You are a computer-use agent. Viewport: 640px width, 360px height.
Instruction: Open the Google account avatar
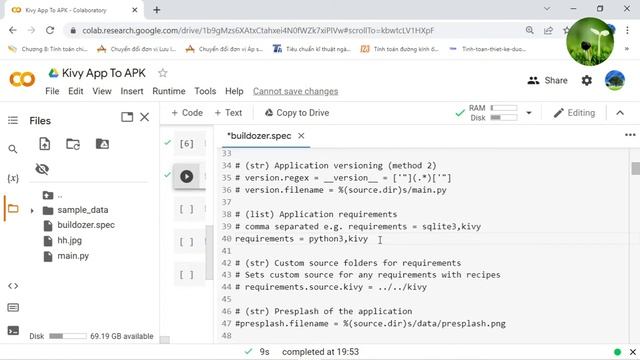click(x=615, y=80)
